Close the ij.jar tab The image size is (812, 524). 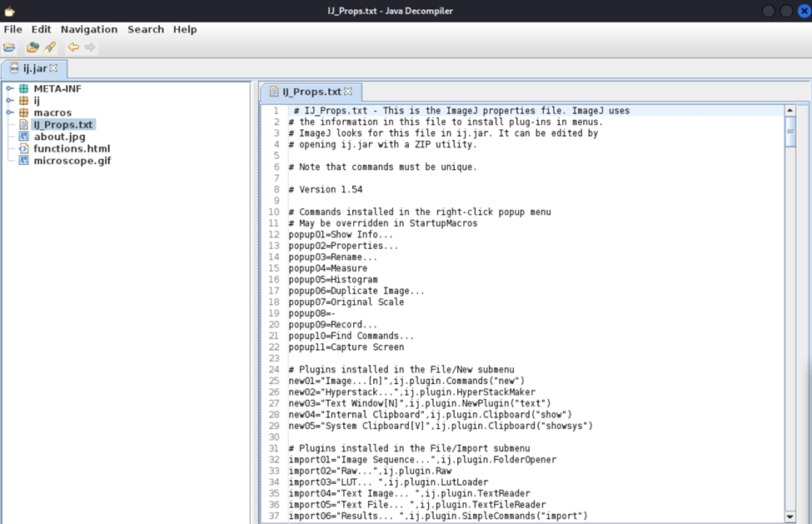point(53,67)
